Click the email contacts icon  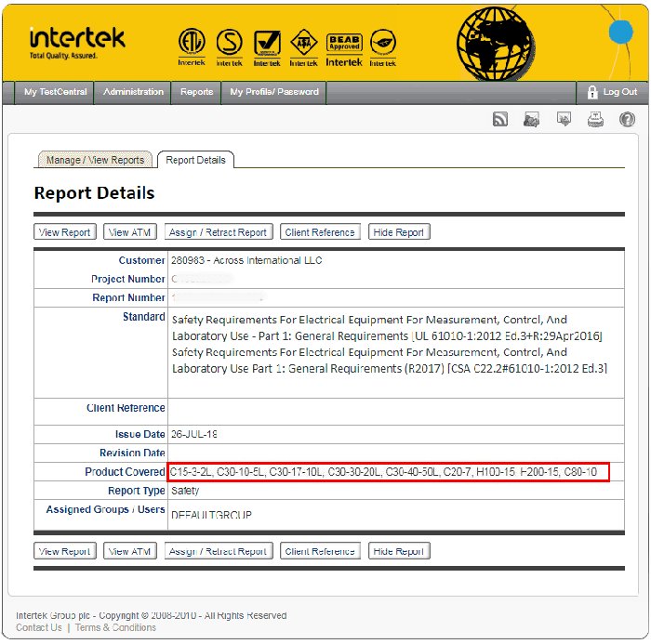coord(532,119)
